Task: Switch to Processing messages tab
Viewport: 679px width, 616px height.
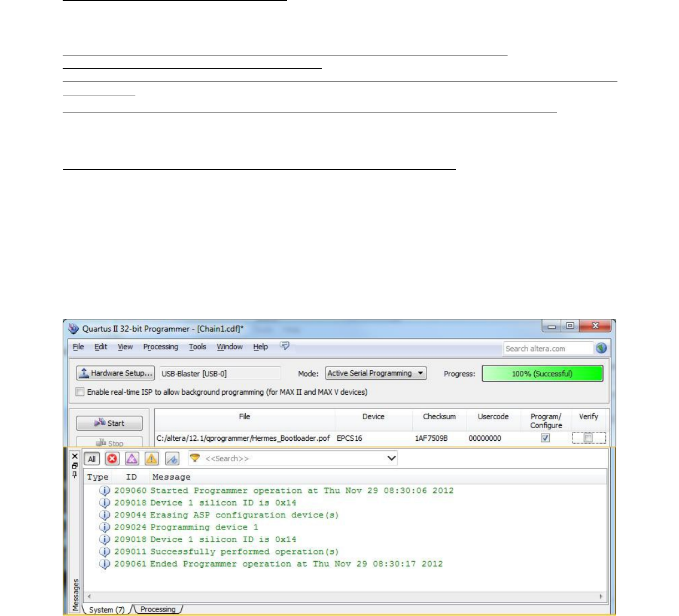Action: click(158, 609)
